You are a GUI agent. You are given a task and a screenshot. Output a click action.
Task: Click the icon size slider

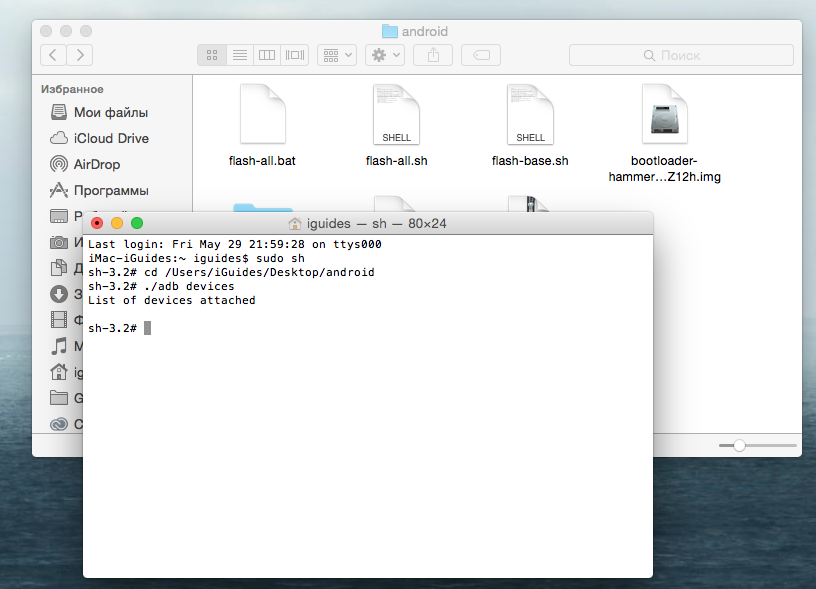[x=739, y=445]
